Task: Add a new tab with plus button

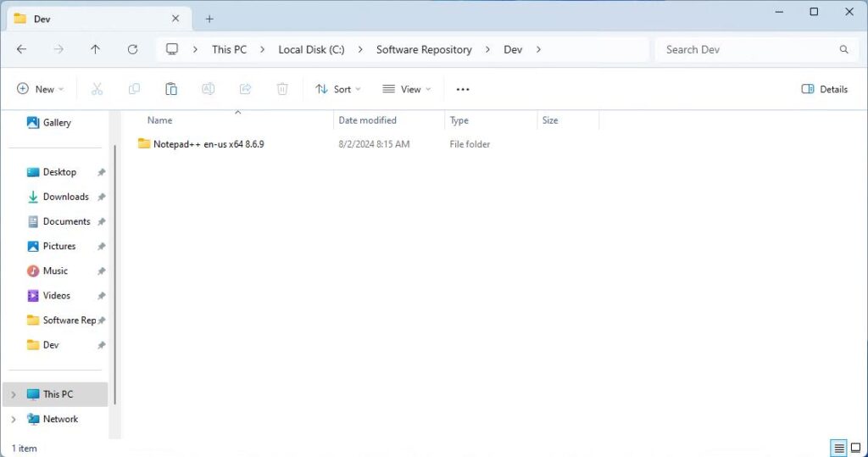Action: point(209,19)
